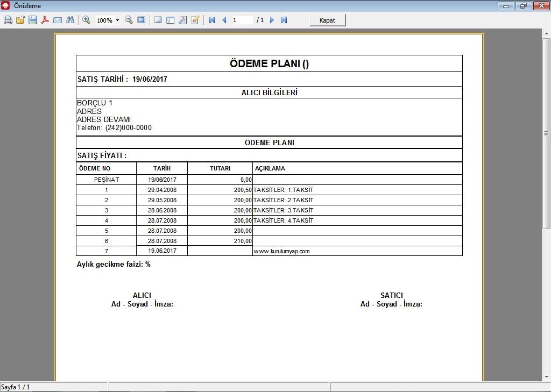Click the PEŞİNAT row cell
The image size is (551, 392).
pyautogui.click(x=107, y=180)
